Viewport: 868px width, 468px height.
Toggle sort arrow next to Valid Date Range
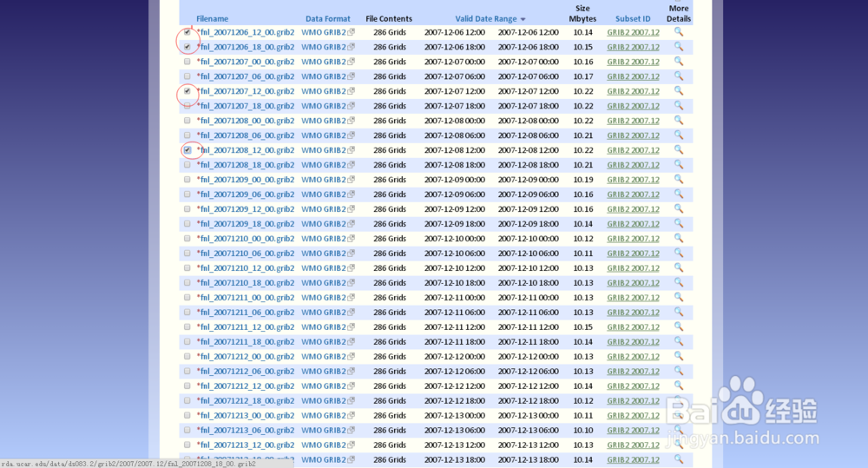(523, 19)
